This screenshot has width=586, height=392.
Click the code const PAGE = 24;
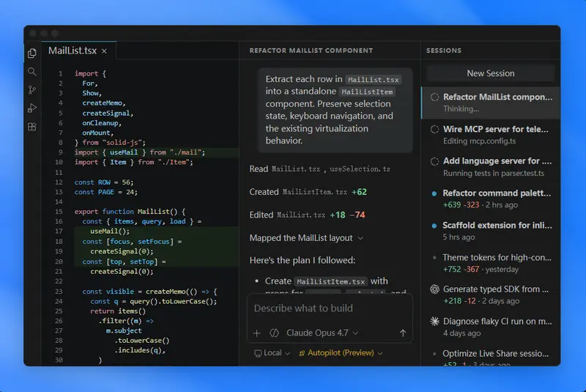click(105, 192)
